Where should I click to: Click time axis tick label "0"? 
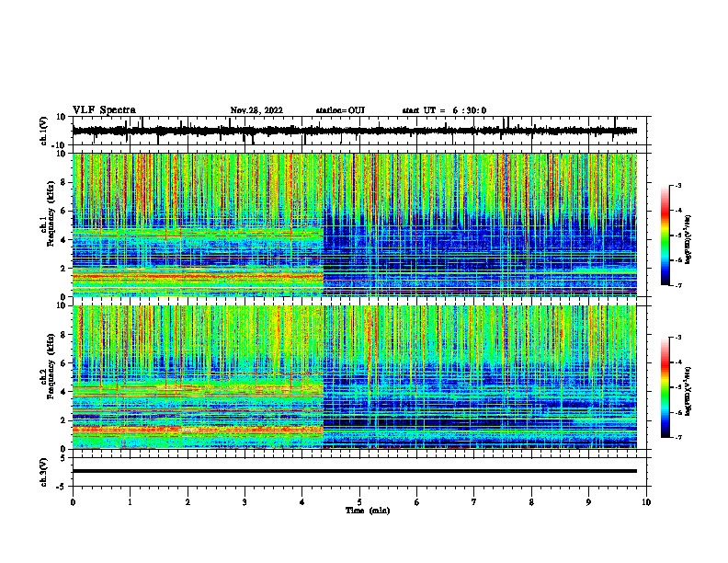click(73, 502)
